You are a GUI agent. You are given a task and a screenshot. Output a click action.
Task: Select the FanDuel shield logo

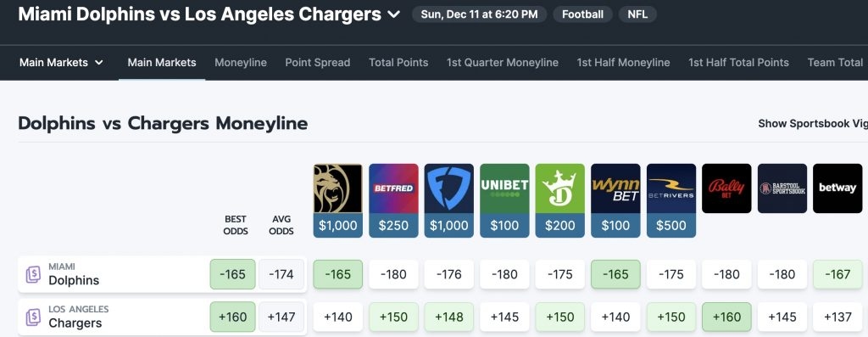click(449, 188)
